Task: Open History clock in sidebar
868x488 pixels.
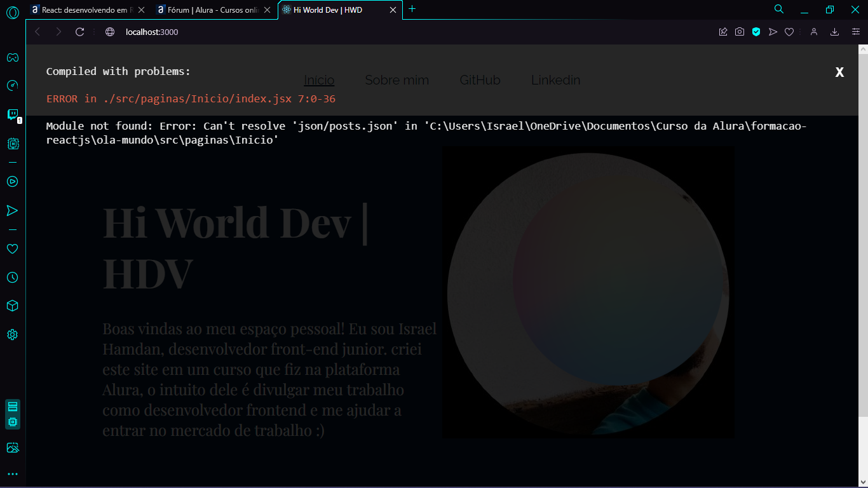Action: click(12, 278)
